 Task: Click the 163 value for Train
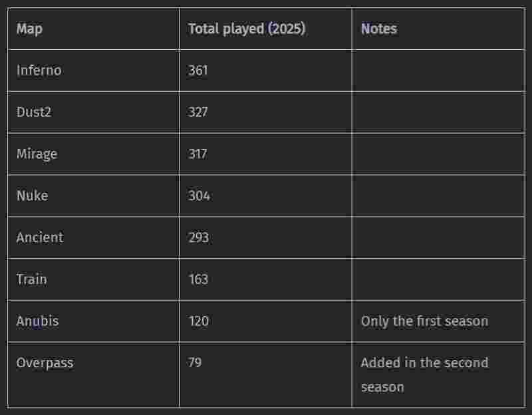[198, 279]
